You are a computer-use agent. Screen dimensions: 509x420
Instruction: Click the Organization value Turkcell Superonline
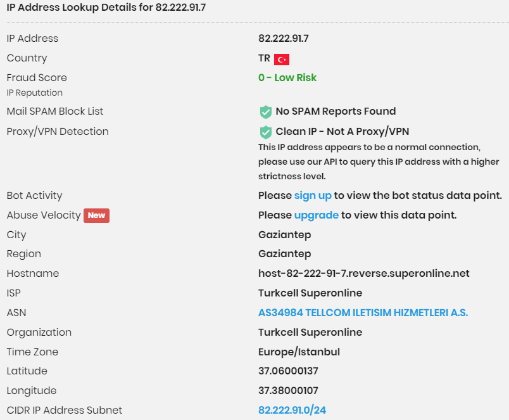[x=310, y=333]
